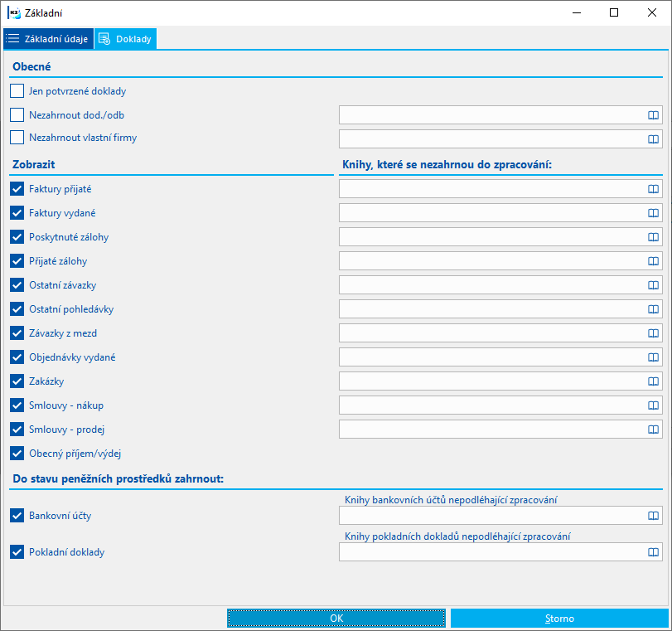Check Nezahrnout dod./odb option
Image resolution: width=672 pixels, height=631 pixels.
tap(17, 115)
